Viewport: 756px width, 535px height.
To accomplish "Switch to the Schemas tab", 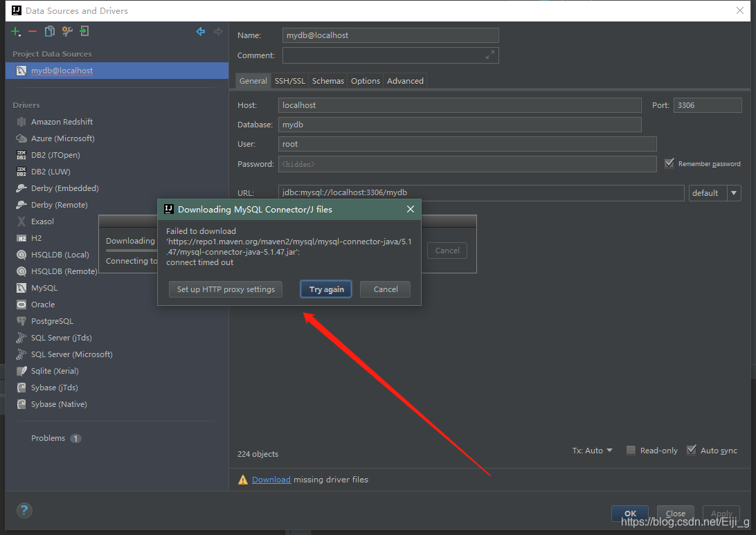I will click(328, 81).
